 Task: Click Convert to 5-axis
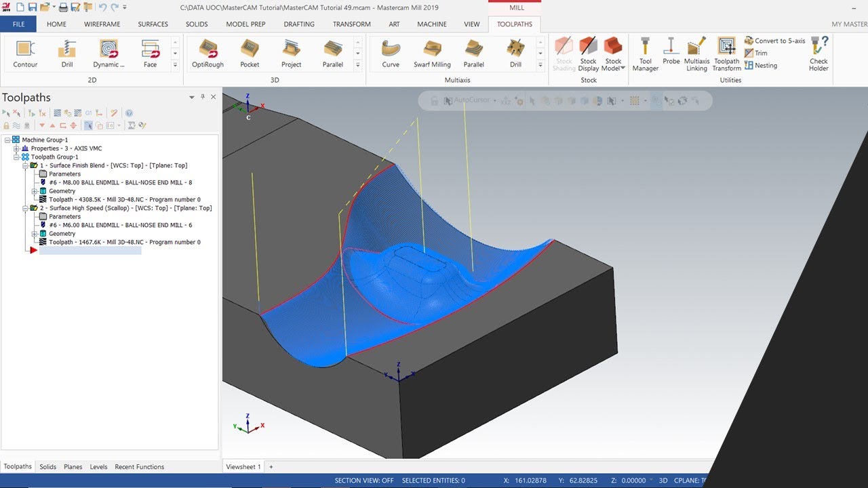pos(775,41)
